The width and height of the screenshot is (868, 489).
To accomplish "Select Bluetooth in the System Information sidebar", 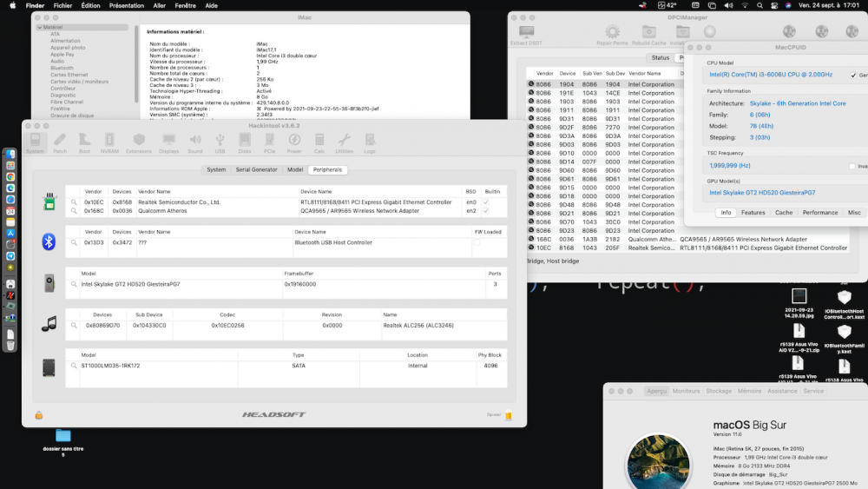I will (62, 68).
